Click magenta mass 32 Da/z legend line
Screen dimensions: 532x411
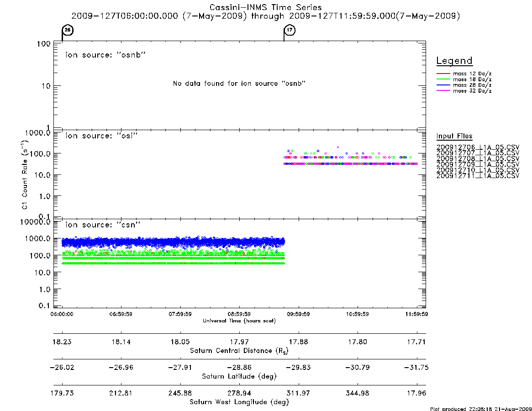[x=443, y=91]
